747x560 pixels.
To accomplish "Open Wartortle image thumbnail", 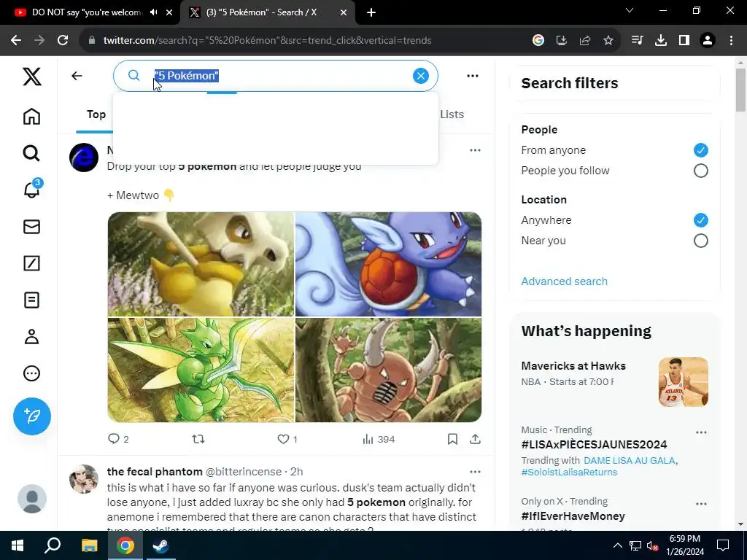I will (x=388, y=264).
